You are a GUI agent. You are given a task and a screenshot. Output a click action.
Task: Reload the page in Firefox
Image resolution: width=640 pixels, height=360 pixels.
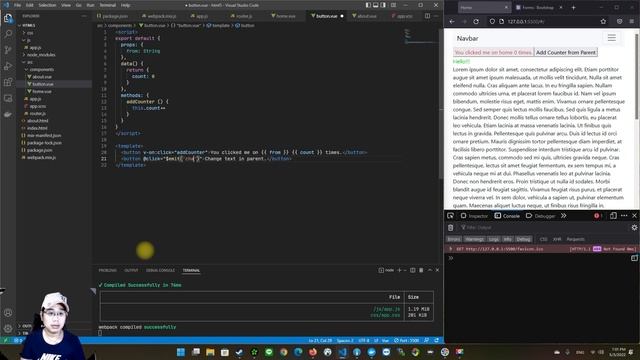point(476,22)
